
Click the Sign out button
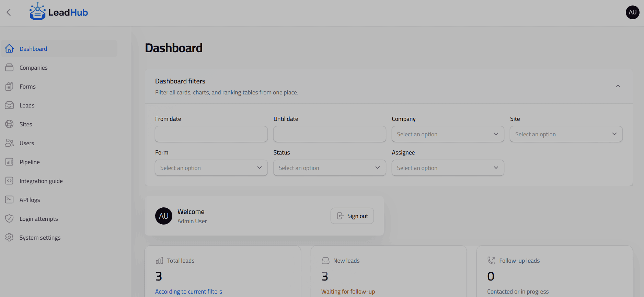click(352, 216)
